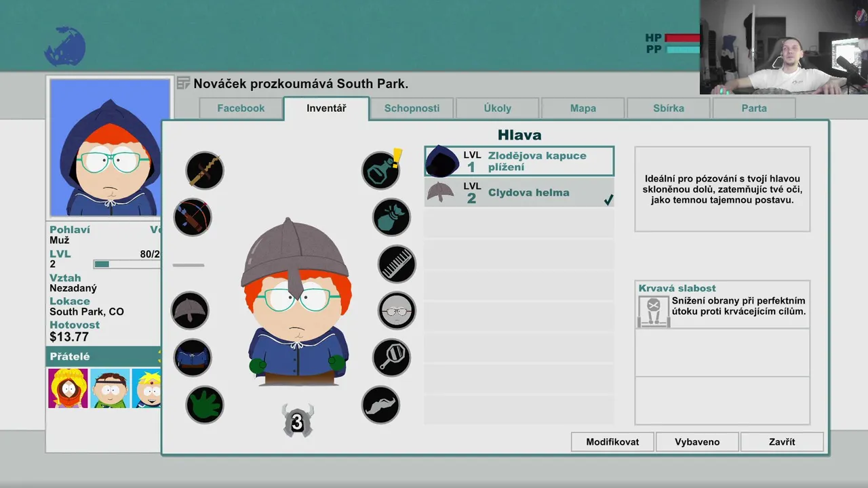Click the teal PP bar

click(683, 49)
